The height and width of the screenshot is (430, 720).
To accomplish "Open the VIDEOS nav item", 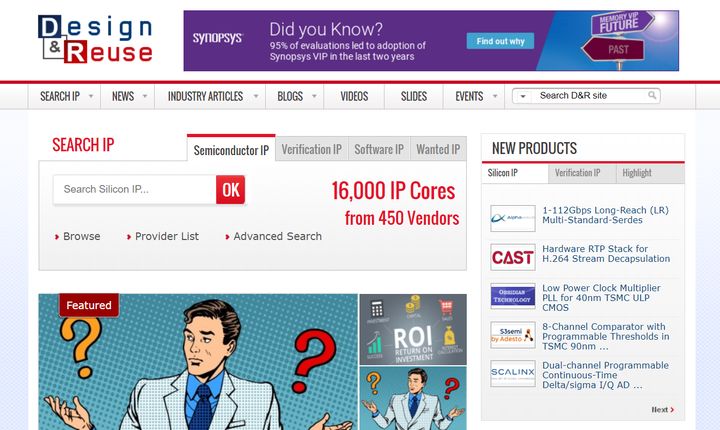I will click(x=354, y=96).
